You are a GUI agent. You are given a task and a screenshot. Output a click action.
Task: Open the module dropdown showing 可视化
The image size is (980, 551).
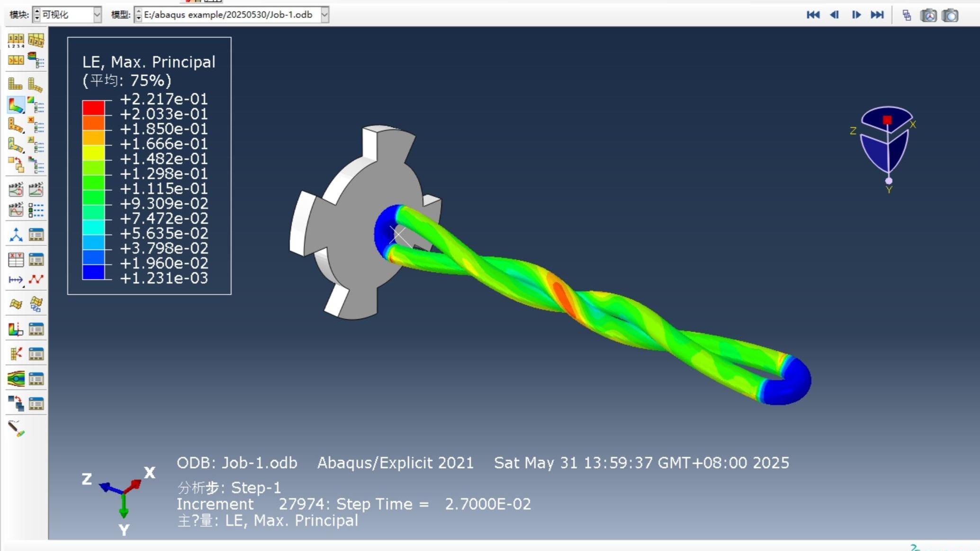(x=97, y=15)
